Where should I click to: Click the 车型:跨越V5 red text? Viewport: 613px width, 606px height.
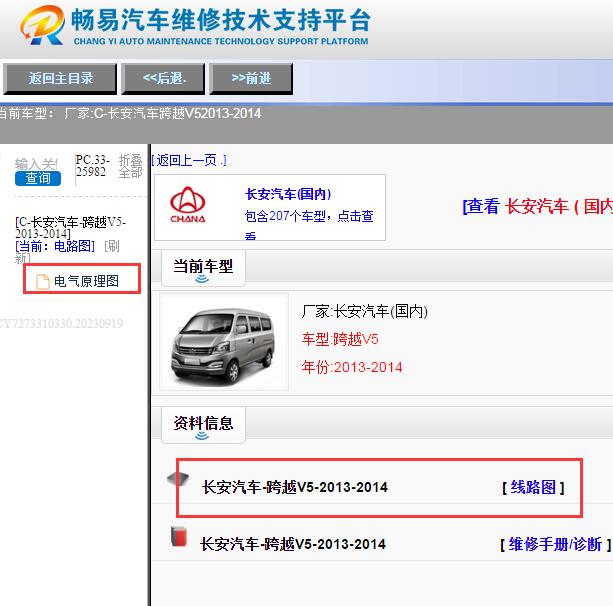pyautogui.click(x=340, y=339)
